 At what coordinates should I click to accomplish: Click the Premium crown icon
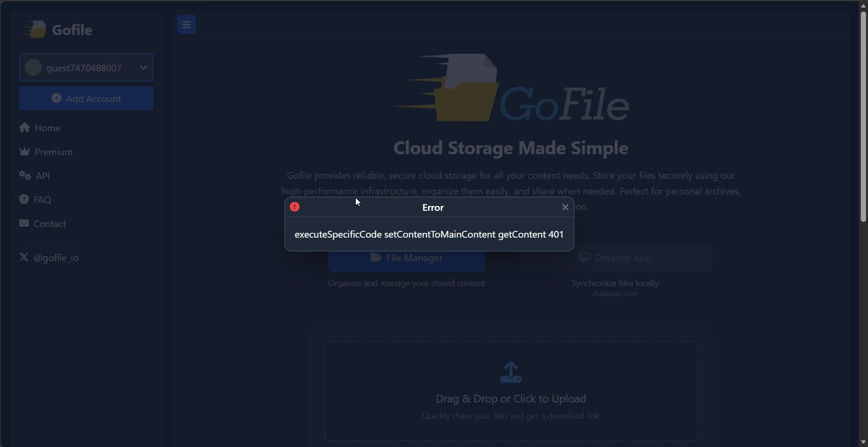point(24,151)
